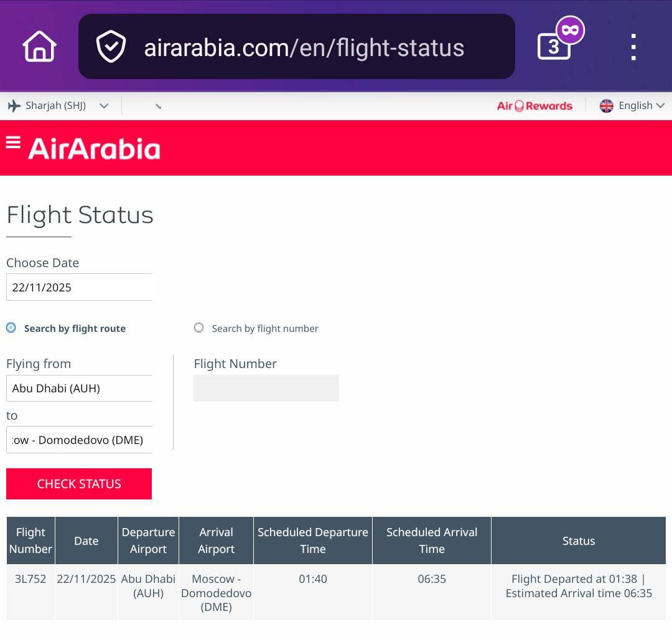This screenshot has width=672, height=642.
Task: Expand the English language dropdown
Action: coord(660,106)
